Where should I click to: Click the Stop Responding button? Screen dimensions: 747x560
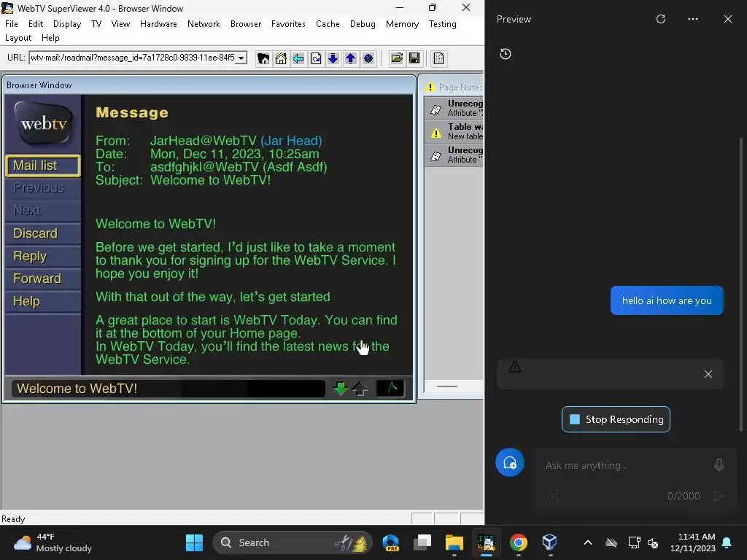[x=616, y=419]
